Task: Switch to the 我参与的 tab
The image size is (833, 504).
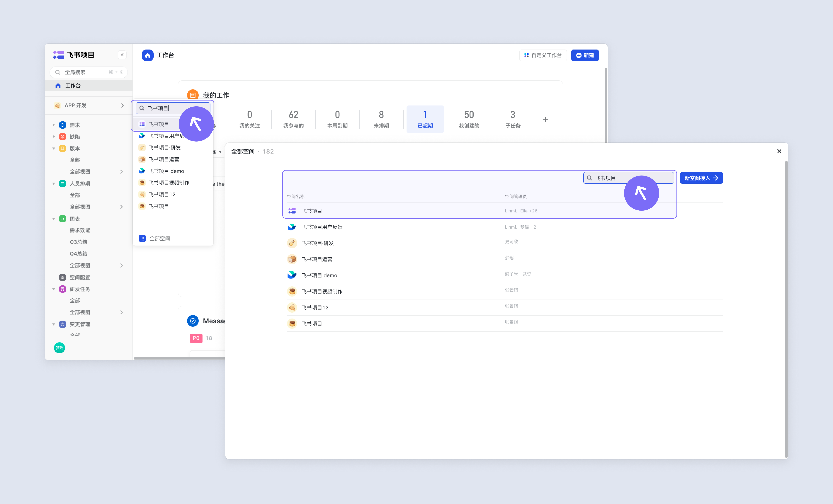Action: (x=293, y=119)
